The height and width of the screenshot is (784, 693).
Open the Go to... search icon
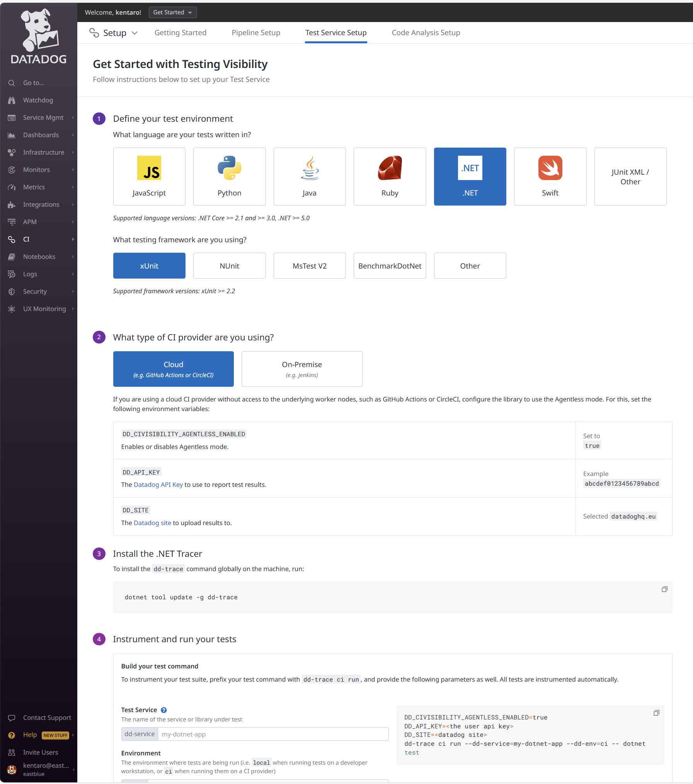click(12, 83)
